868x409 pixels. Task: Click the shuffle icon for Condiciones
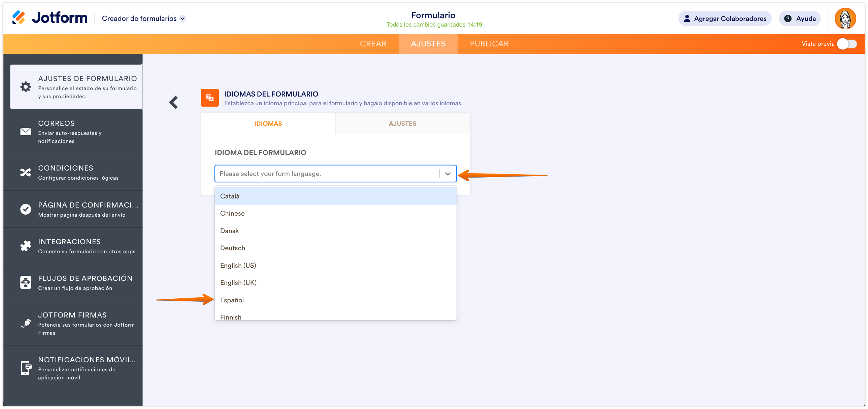point(26,173)
